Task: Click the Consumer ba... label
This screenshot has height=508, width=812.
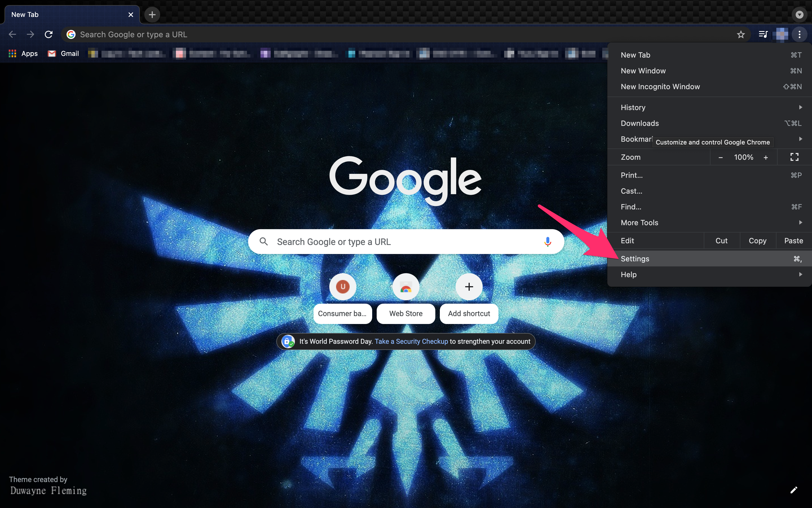Action: [343, 314]
